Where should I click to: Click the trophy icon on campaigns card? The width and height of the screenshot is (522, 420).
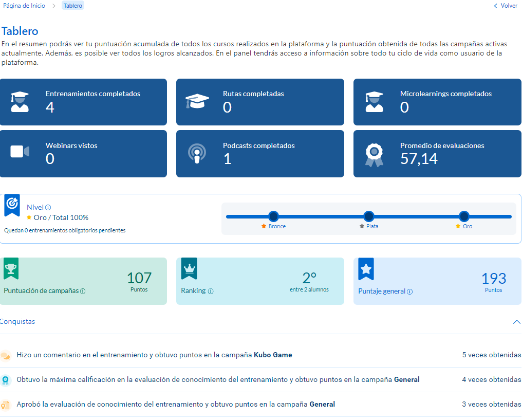coord(11,268)
